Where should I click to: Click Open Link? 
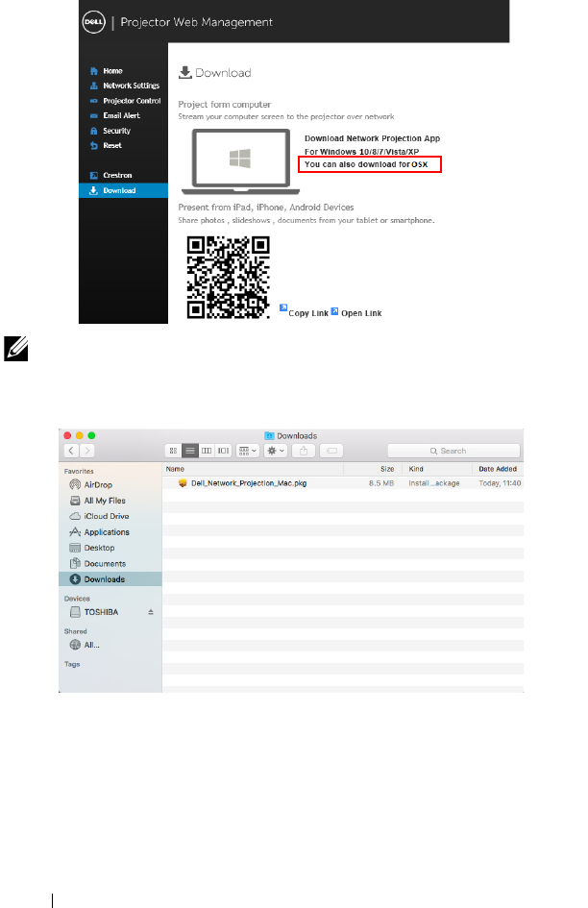coord(361,313)
